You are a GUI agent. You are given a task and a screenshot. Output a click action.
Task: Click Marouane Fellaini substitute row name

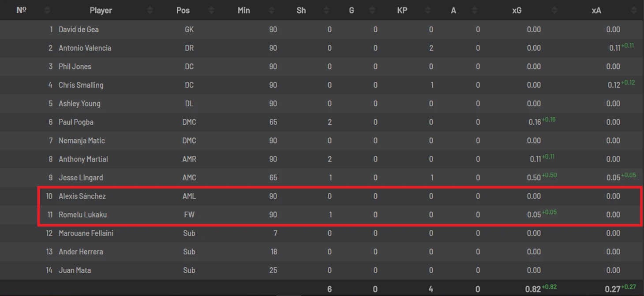tap(86, 233)
